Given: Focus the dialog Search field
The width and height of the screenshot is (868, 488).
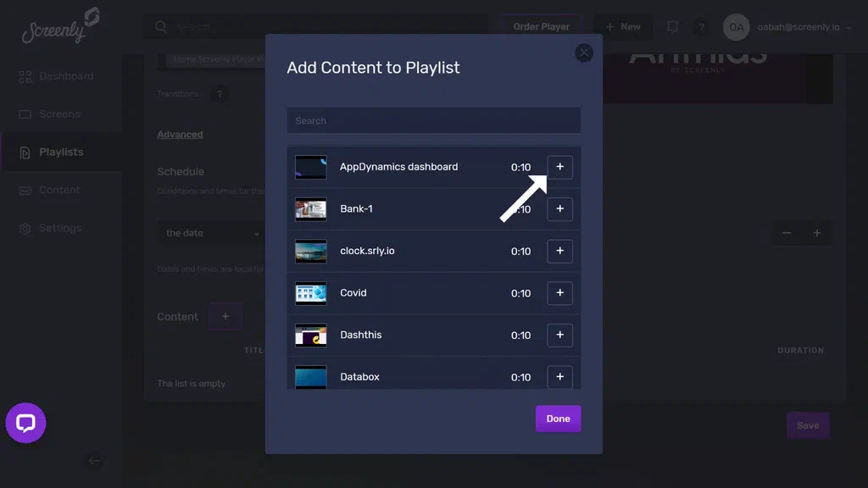Looking at the screenshot, I should pyautogui.click(x=434, y=120).
